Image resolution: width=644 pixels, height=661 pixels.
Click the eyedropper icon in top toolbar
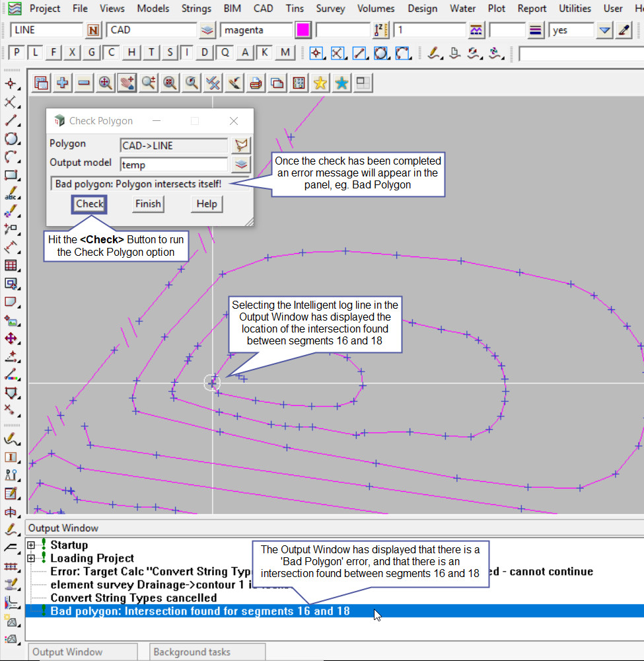click(624, 30)
